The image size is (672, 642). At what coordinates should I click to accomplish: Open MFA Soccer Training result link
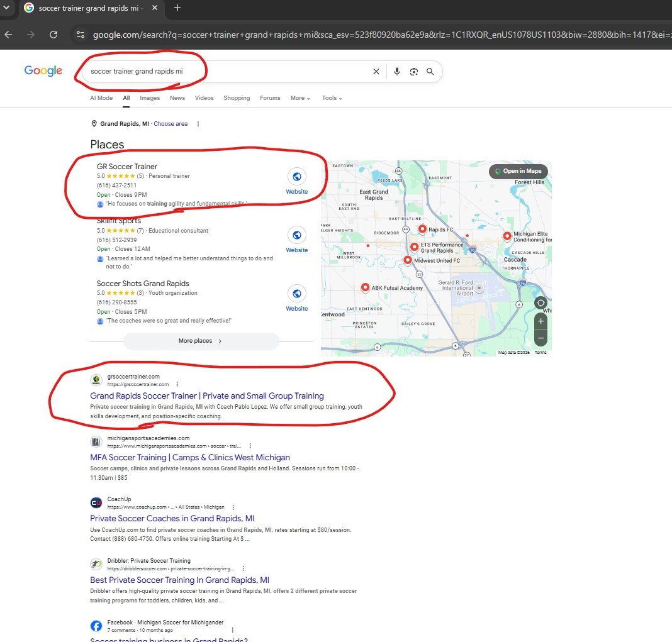tap(190, 457)
